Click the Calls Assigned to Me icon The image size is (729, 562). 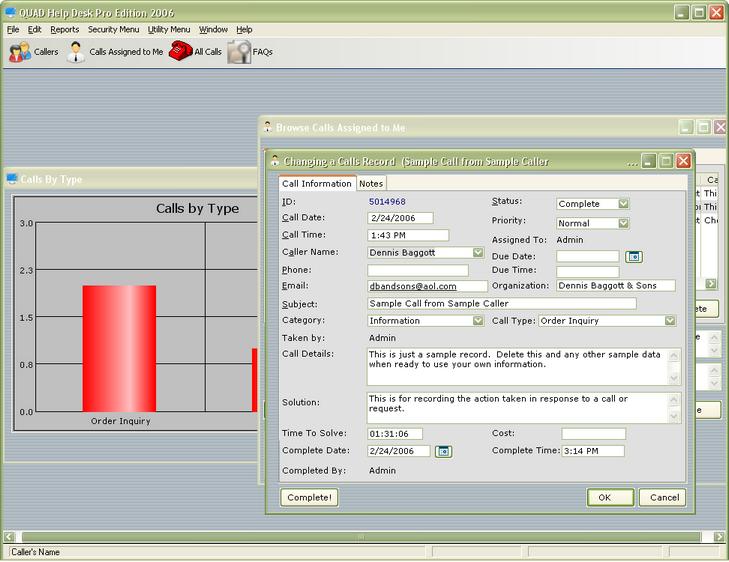click(76, 52)
